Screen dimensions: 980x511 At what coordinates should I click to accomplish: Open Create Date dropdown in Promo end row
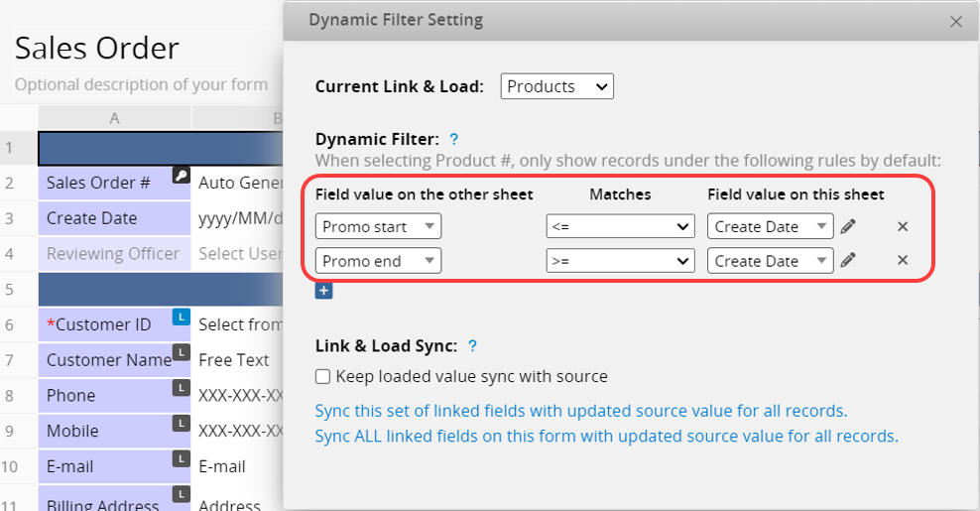(770, 262)
